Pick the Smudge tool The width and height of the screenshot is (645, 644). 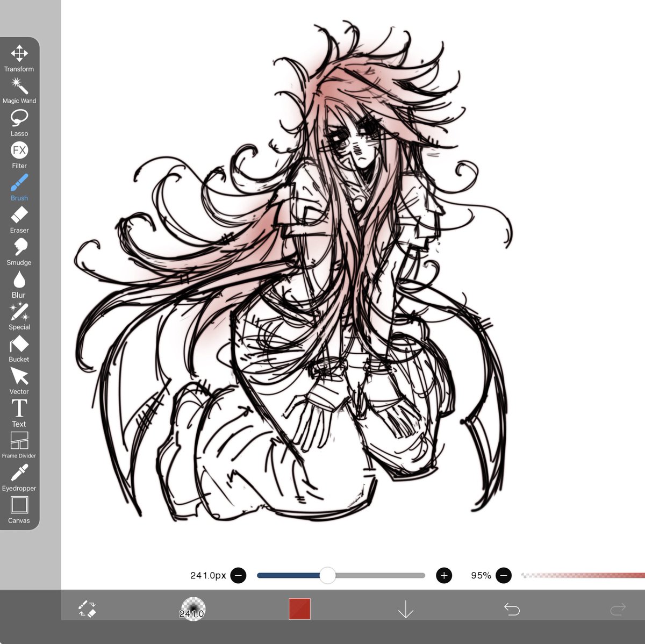19,252
